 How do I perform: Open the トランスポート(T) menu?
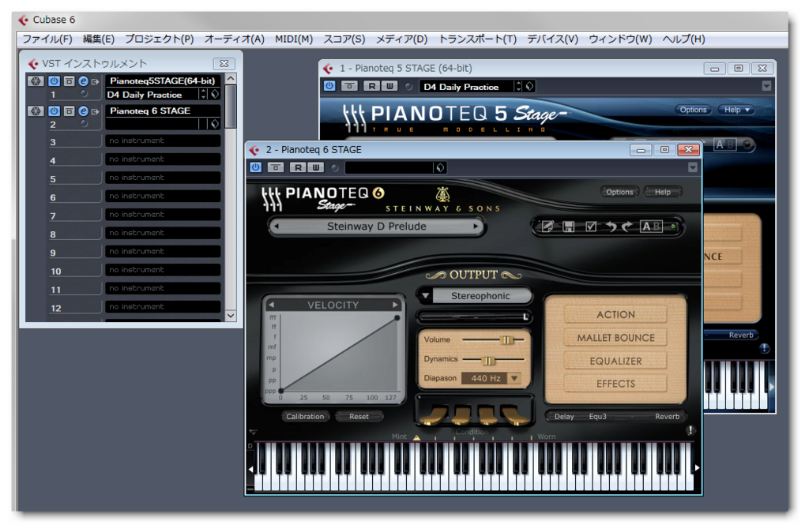pos(477,39)
